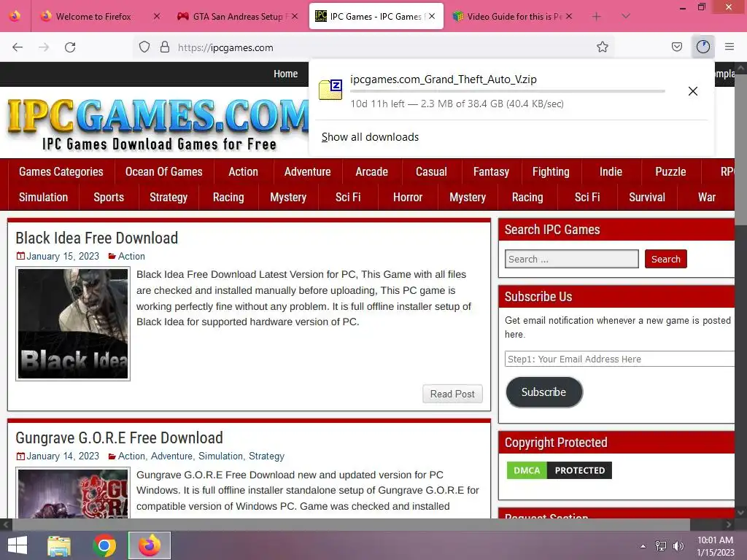Open the Casual category
The height and width of the screenshot is (560, 747).
431,172
